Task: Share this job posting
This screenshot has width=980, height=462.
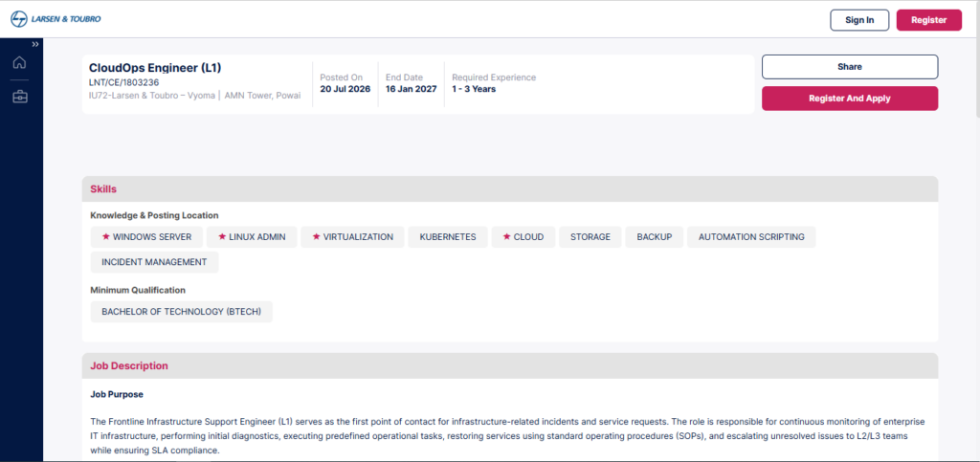Action: click(x=850, y=67)
